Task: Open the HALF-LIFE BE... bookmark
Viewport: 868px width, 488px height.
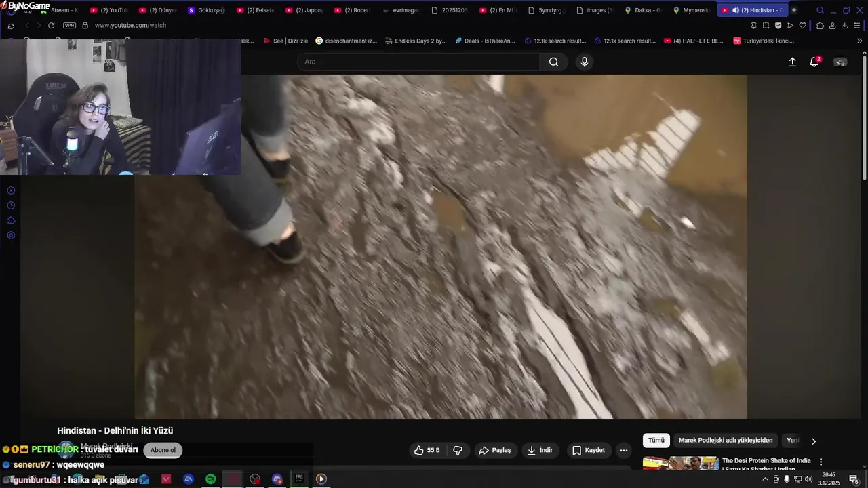Action: (694, 41)
